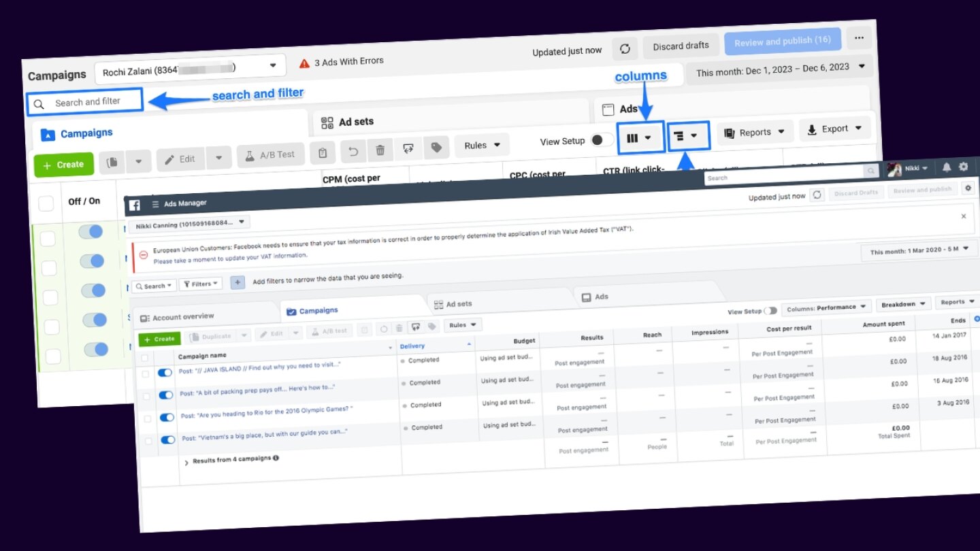Open Breakdown dropdown in front window
This screenshot has height=551, width=980.
tap(903, 304)
